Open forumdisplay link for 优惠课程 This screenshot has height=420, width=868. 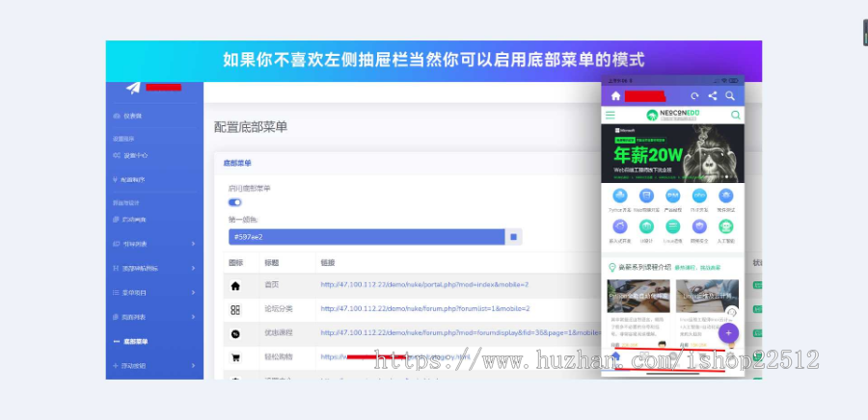click(461, 332)
